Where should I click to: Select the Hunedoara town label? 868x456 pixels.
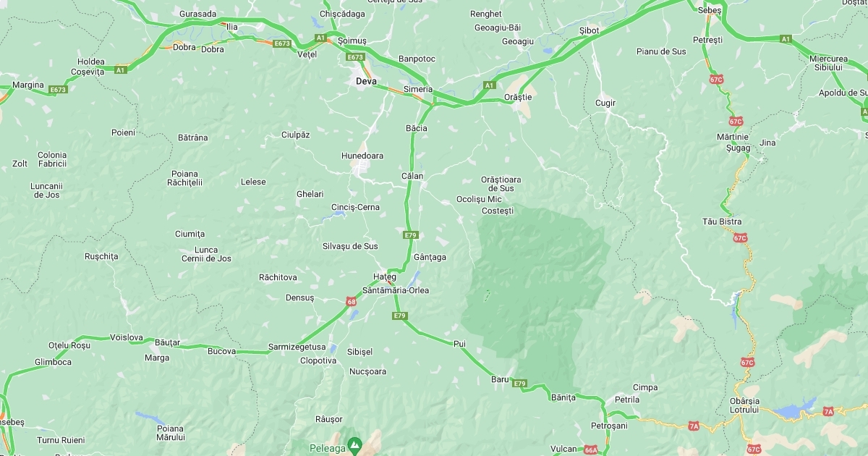coord(362,156)
